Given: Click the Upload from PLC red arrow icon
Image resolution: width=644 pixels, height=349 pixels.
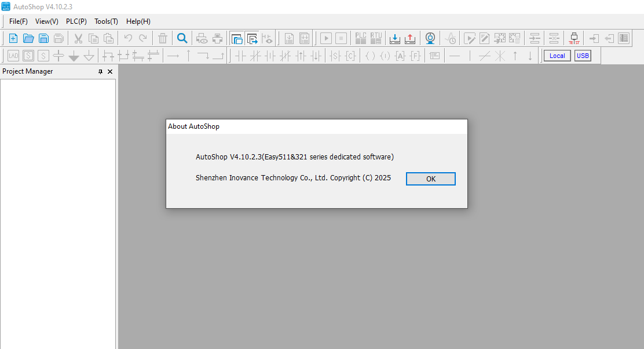Looking at the screenshot, I should [x=410, y=39].
